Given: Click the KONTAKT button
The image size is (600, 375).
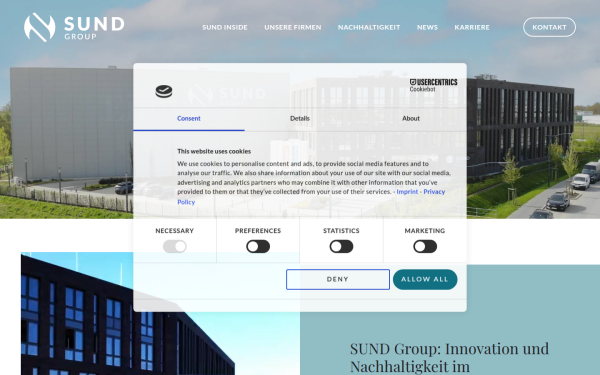Looking at the screenshot, I should point(549,27).
